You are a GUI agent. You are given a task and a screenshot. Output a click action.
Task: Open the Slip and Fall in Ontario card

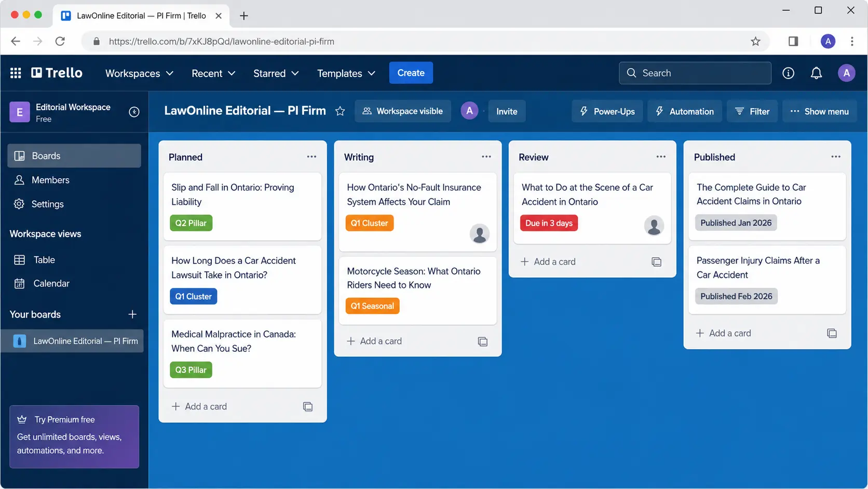click(242, 207)
